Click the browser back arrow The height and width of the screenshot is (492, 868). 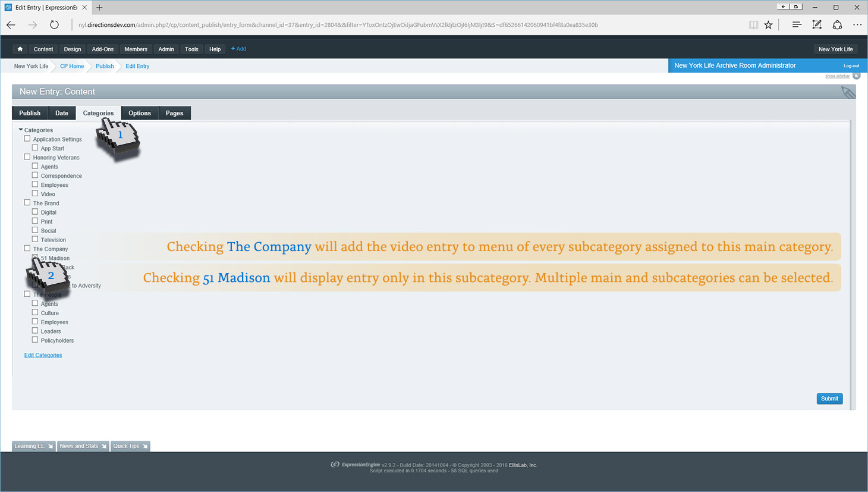(11, 25)
